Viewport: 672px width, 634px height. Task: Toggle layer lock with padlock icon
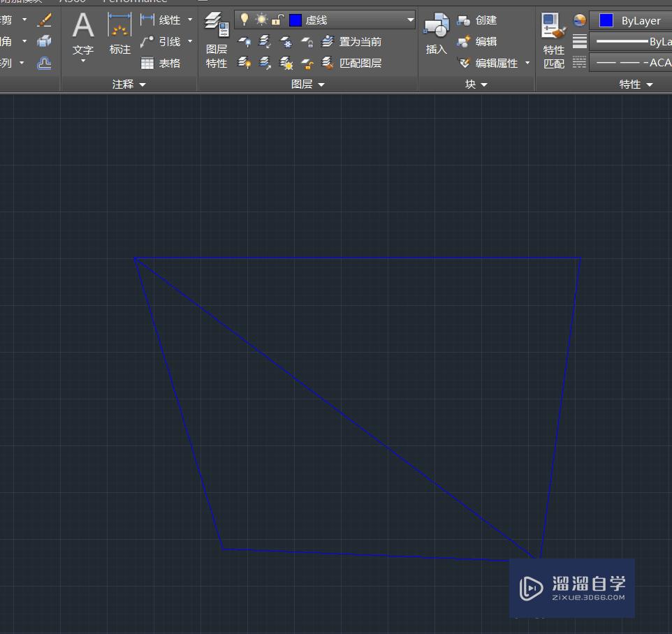278,20
